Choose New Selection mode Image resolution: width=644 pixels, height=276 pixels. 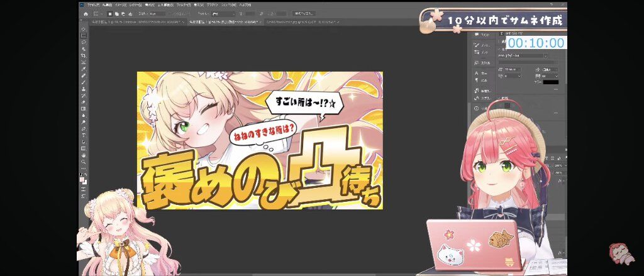point(109,14)
